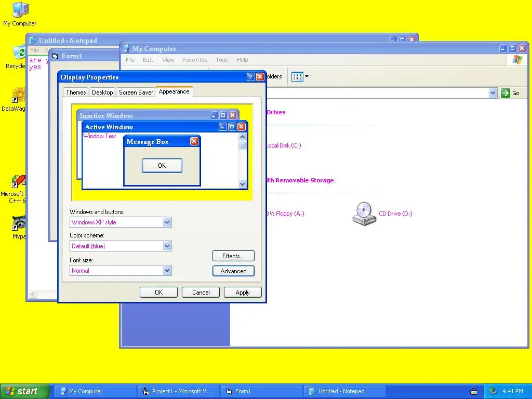
Task: Click the Local Disk (C:) label
Action: point(283,145)
